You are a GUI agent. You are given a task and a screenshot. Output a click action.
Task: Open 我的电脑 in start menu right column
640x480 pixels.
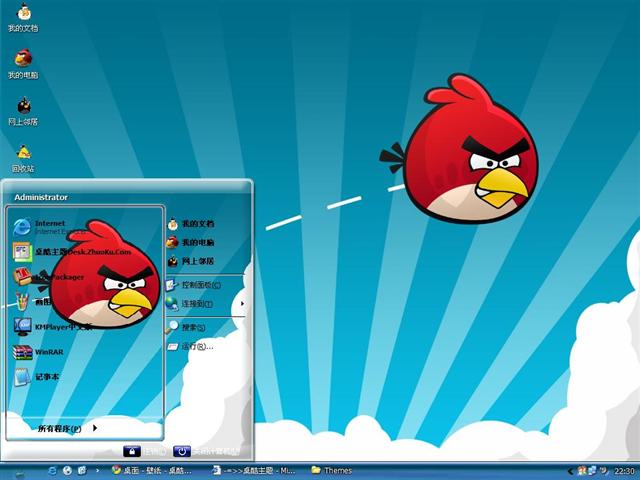(191, 242)
